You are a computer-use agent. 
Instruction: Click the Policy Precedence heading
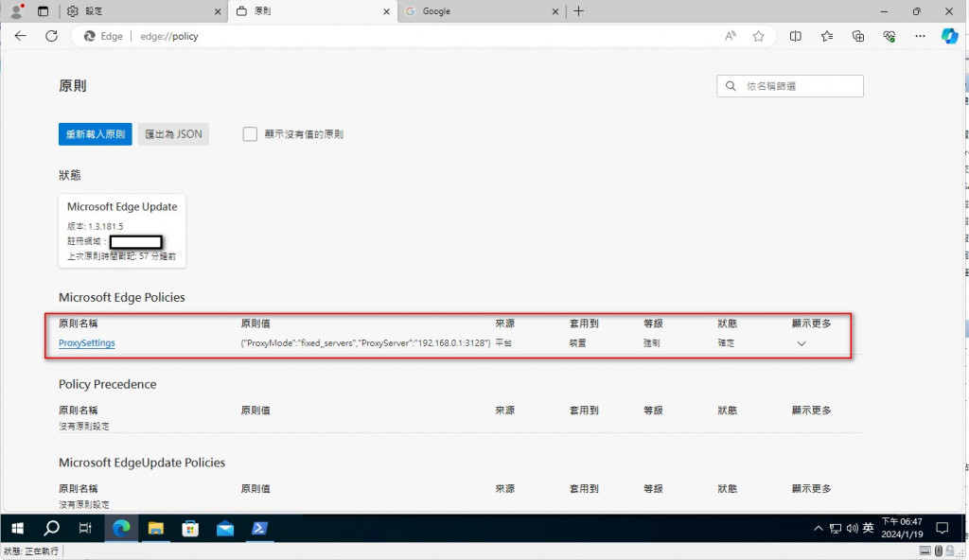[x=108, y=384]
